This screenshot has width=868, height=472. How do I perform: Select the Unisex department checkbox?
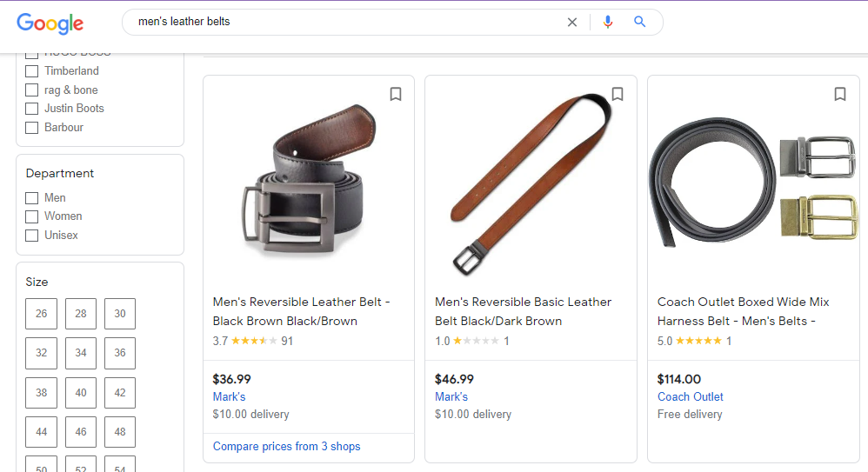(32, 236)
